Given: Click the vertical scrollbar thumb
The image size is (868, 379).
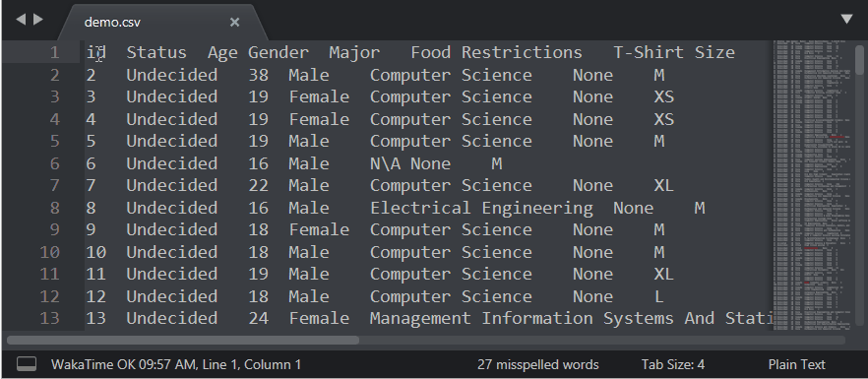Looking at the screenshot, I should [859, 59].
